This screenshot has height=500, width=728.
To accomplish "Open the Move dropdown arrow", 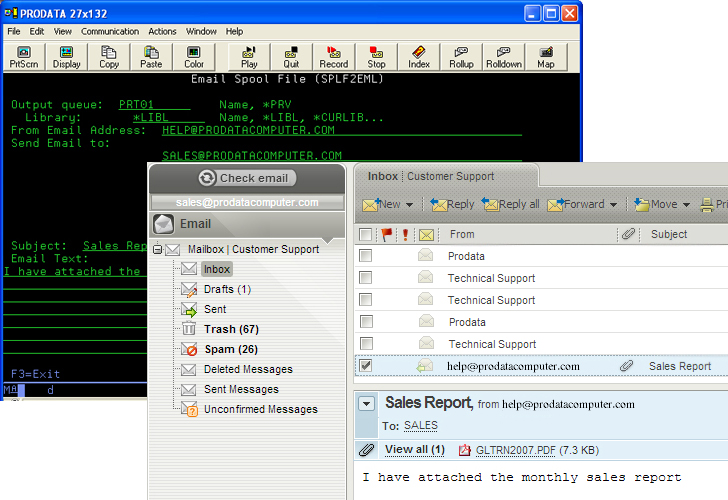I will [686, 205].
